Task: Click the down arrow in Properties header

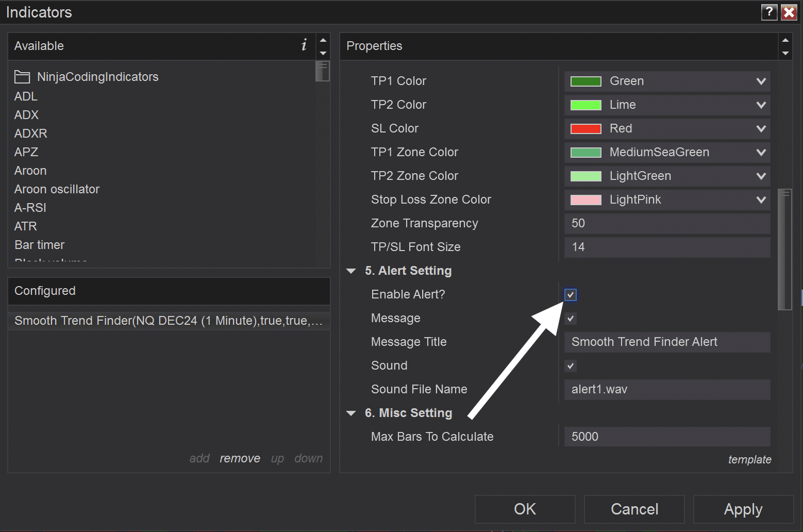Action: click(785, 53)
